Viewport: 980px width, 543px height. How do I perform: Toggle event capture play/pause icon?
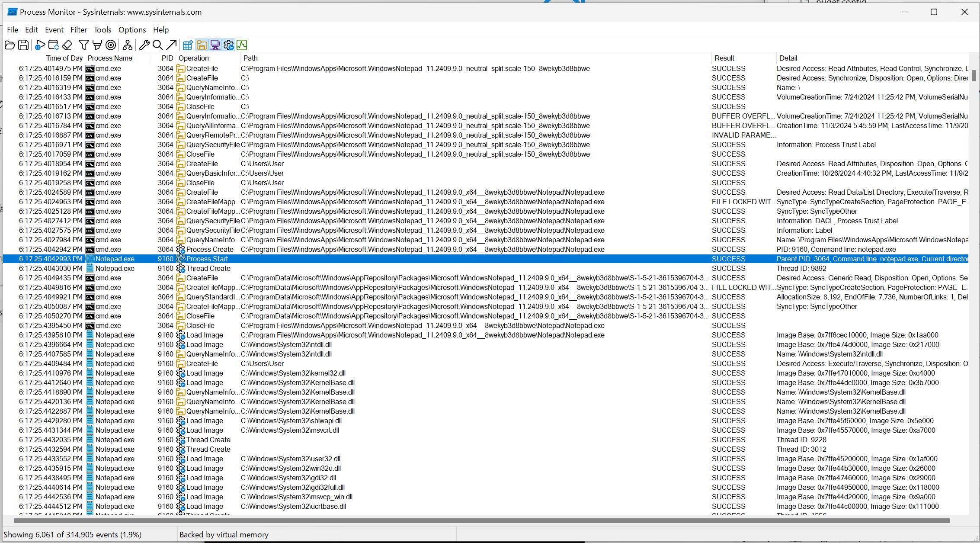tap(40, 45)
